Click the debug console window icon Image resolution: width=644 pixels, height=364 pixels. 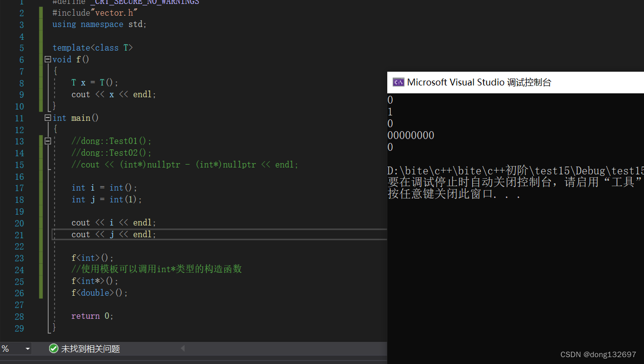coord(398,83)
